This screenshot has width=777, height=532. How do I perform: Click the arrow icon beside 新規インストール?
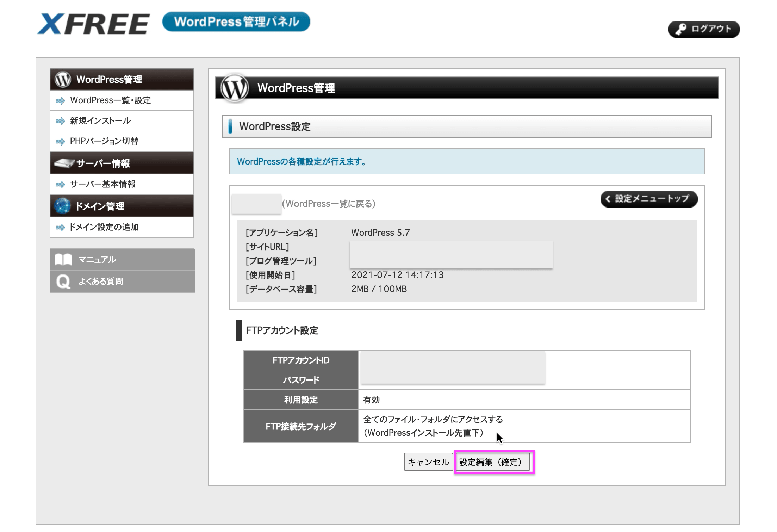coord(60,121)
